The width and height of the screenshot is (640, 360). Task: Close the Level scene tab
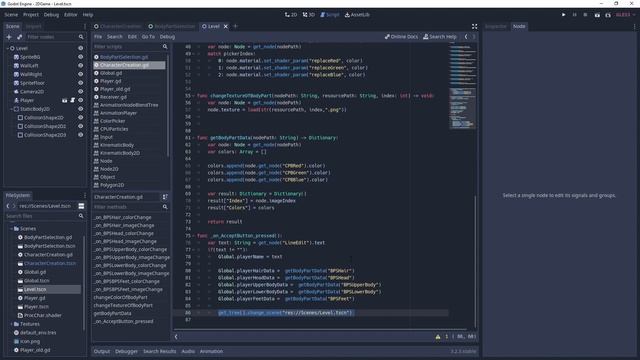point(226,26)
